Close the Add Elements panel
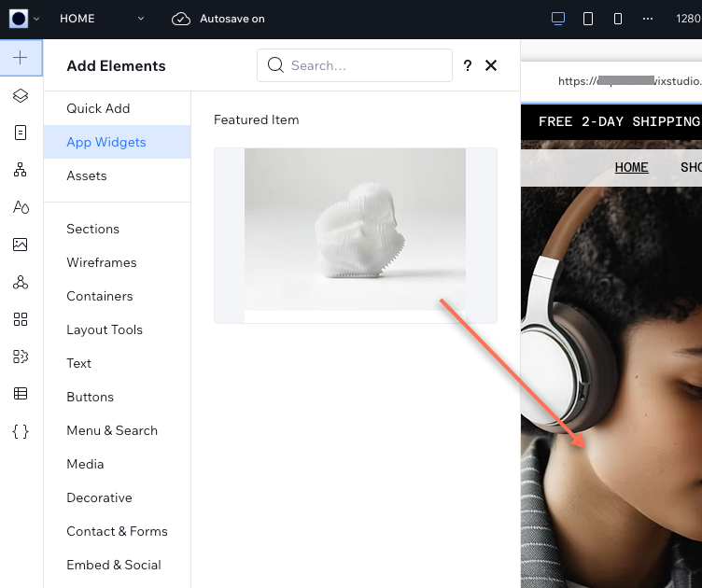 pos(491,65)
